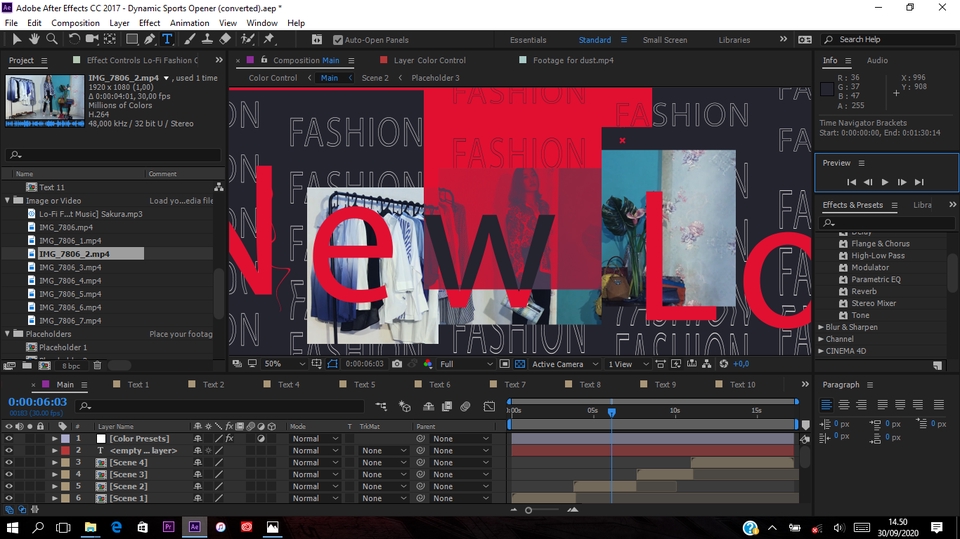Image resolution: width=960 pixels, height=539 pixels.
Task: Select the Pan Behind anchor tool
Action: tap(110, 39)
